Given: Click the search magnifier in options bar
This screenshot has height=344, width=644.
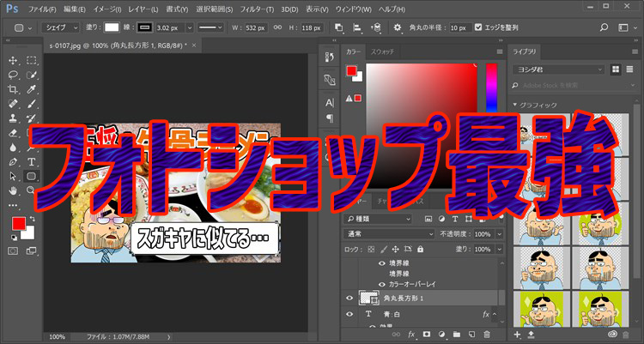Looking at the screenshot, I should click(x=604, y=27).
